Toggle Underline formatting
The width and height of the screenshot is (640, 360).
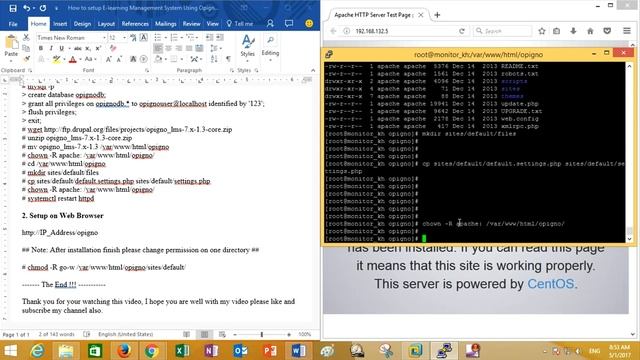coord(61,49)
